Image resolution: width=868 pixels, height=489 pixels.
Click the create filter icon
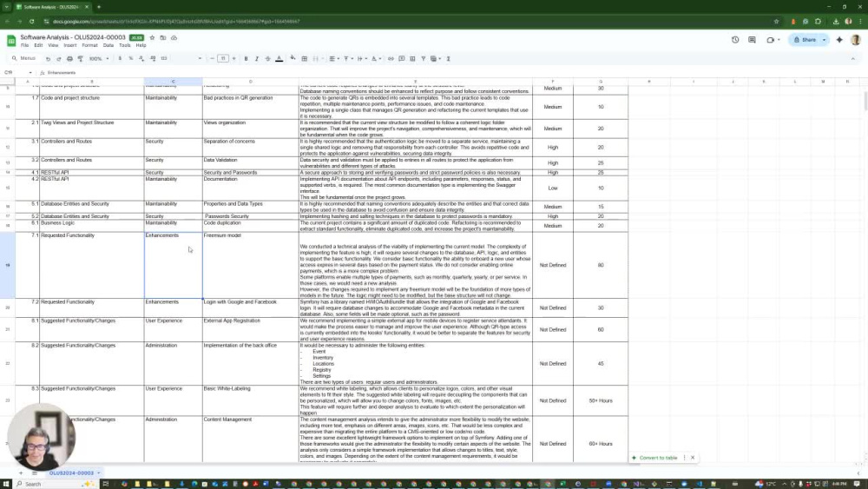coord(424,59)
